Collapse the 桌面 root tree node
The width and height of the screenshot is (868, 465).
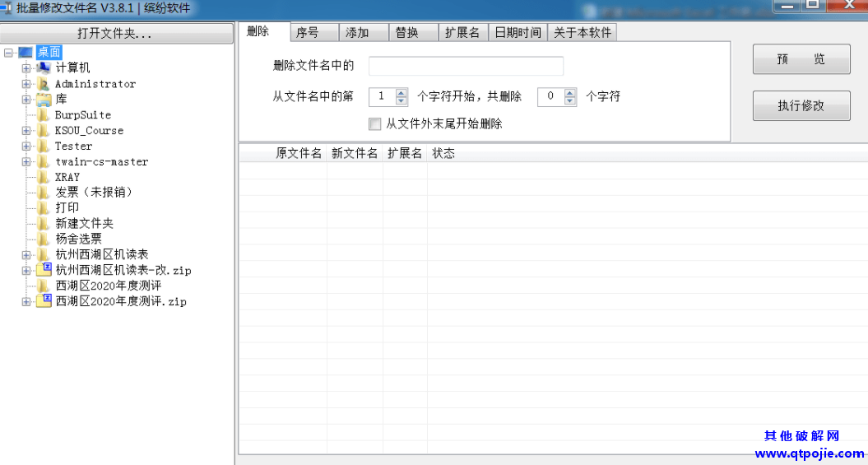8,53
